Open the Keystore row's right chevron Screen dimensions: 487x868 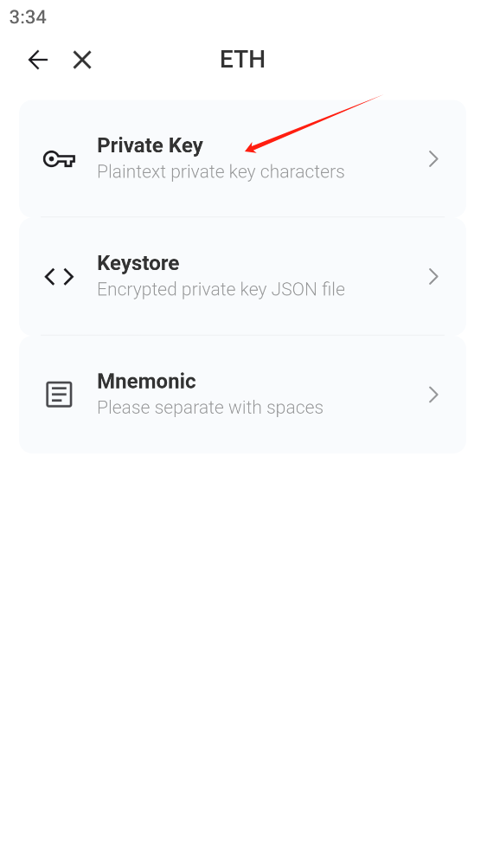tap(433, 276)
